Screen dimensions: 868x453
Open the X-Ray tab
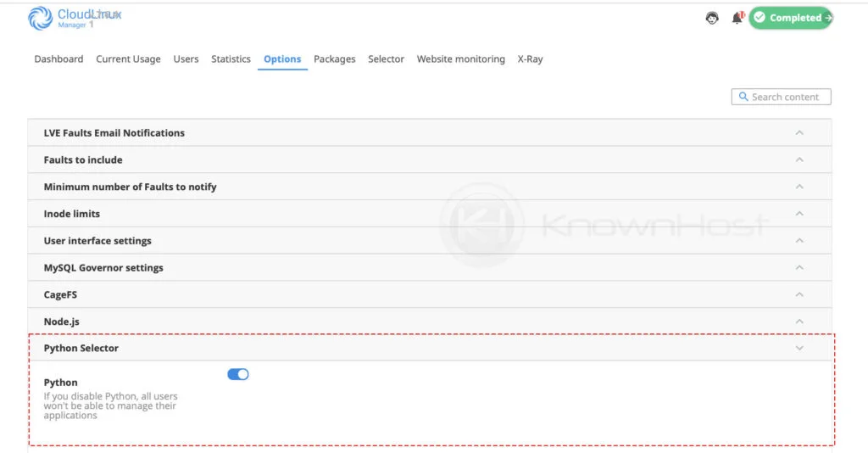[530, 59]
